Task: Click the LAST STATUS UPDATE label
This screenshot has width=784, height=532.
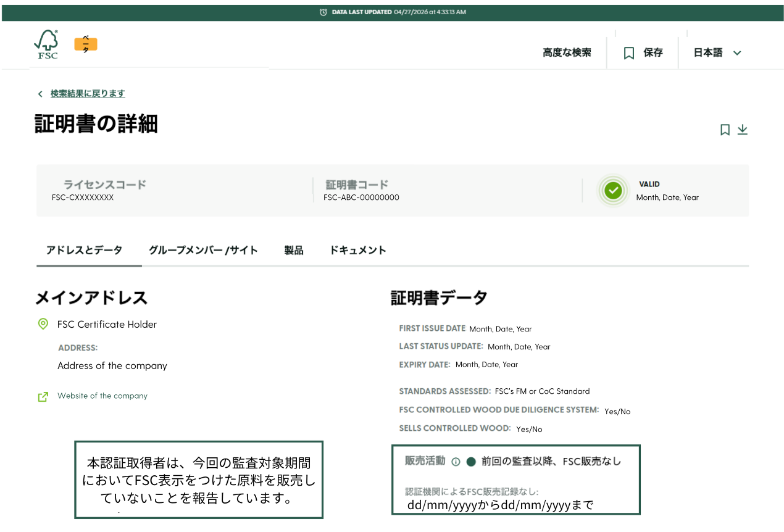Action: [x=441, y=346]
